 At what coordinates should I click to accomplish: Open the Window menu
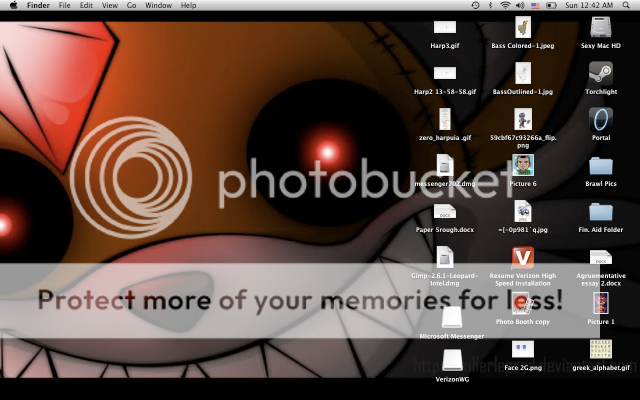[x=158, y=5]
